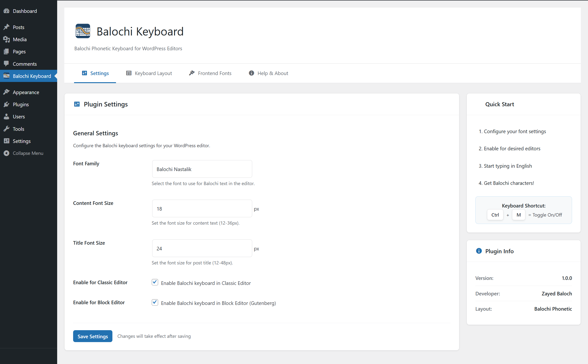The width and height of the screenshot is (588, 364).
Task: Click layout value Balochi Phonetic
Action: coord(553,309)
